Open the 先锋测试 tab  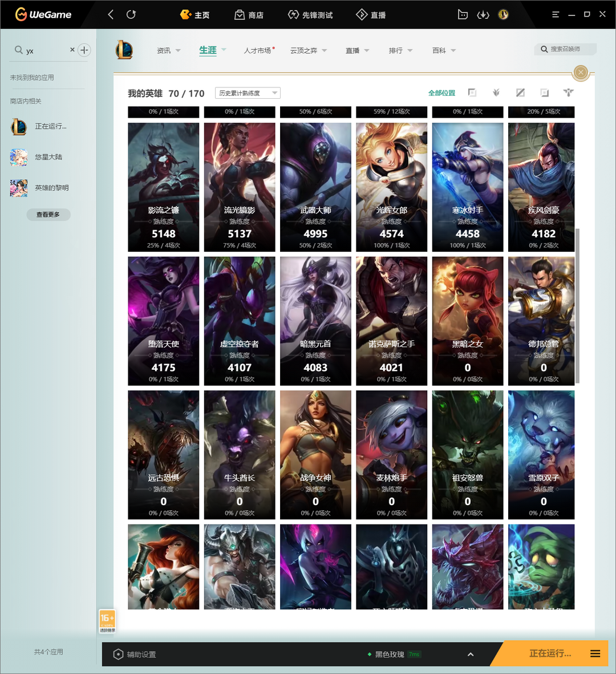coord(310,15)
